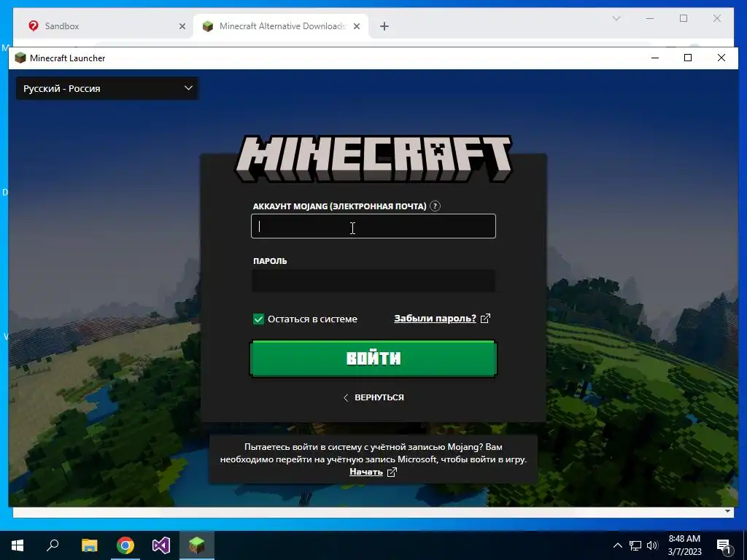Open taskbar search magnifier
Viewport: 747px width, 560px height.
tap(53, 545)
